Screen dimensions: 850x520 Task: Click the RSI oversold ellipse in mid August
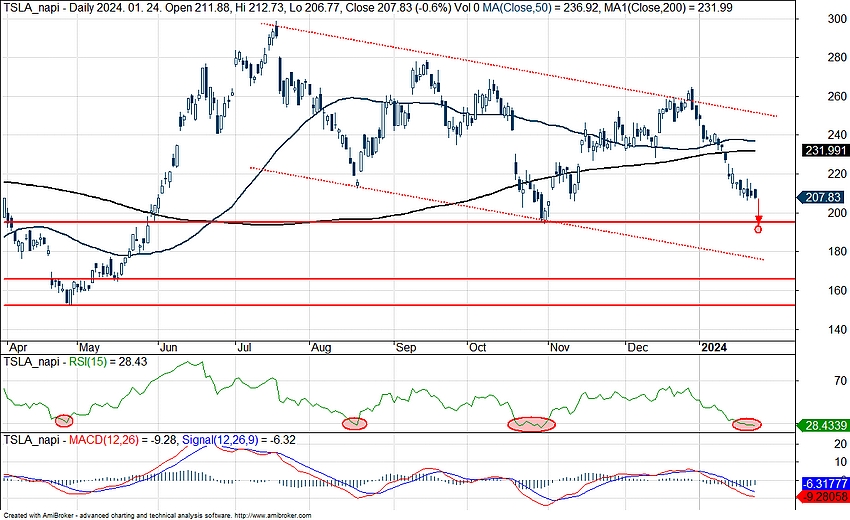[x=355, y=423]
